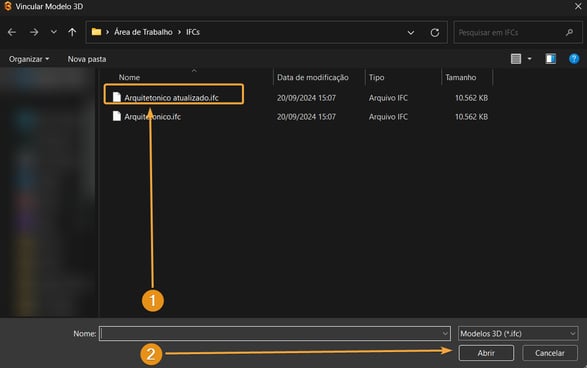Create a Nova pasta
This screenshot has width=587, height=368.
coord(87,59)
